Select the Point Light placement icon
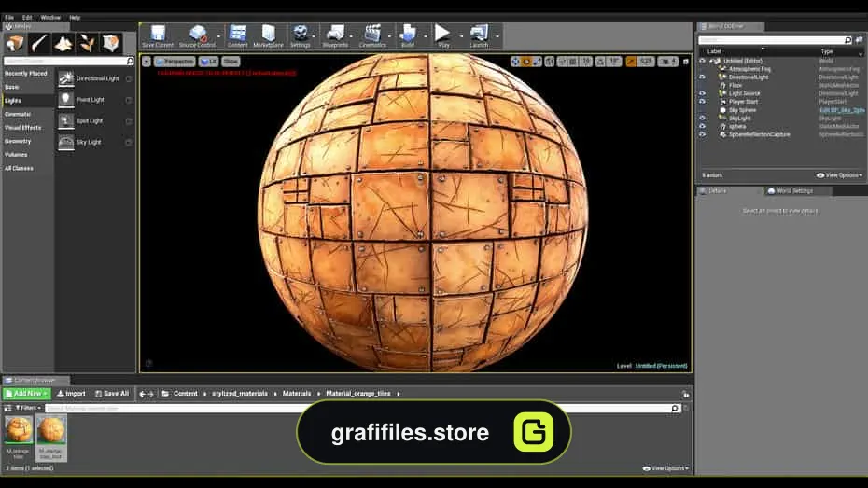 coord(66,100)
